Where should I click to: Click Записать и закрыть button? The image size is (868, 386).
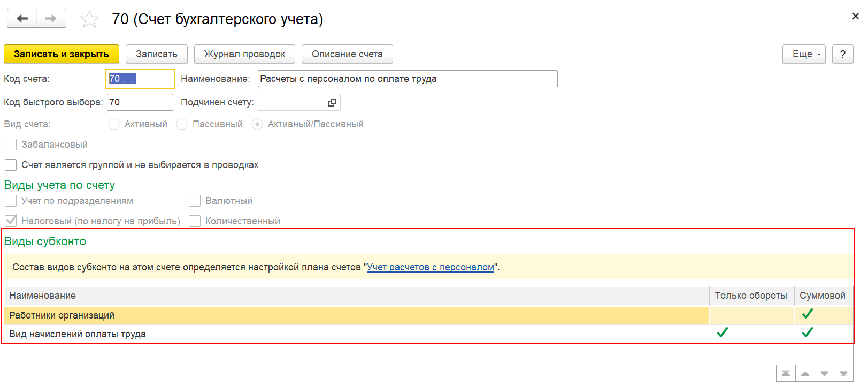[x=62, y=54]
